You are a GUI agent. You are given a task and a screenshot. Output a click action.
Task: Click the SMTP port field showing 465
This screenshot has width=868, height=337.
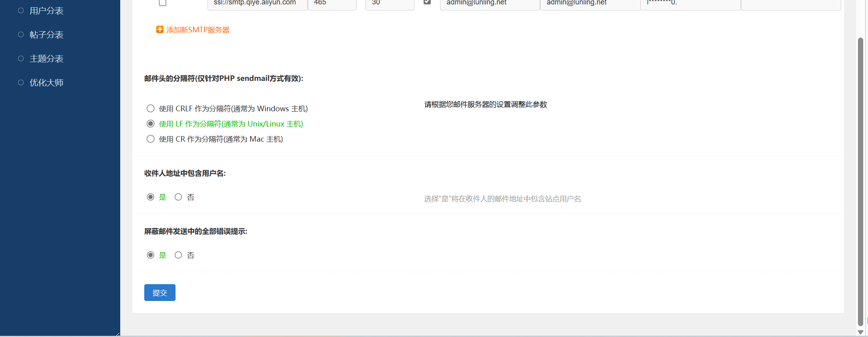332,4
